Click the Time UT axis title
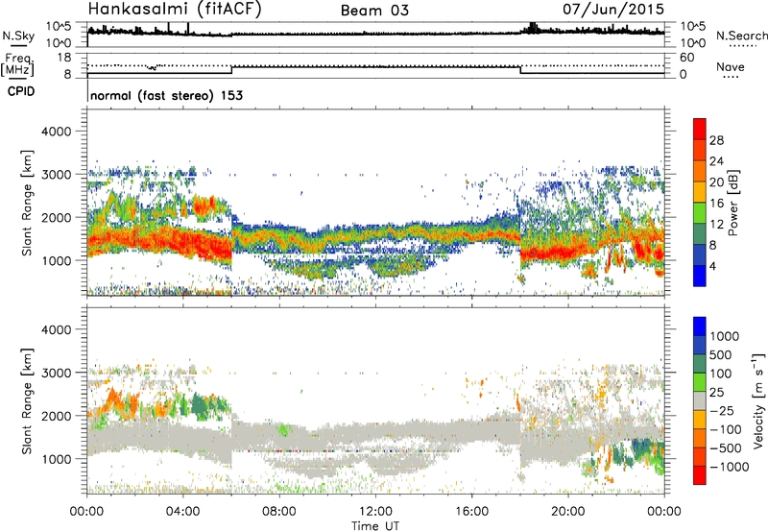Viewport: 768px width, 532px height. click(x=375, y=526)
